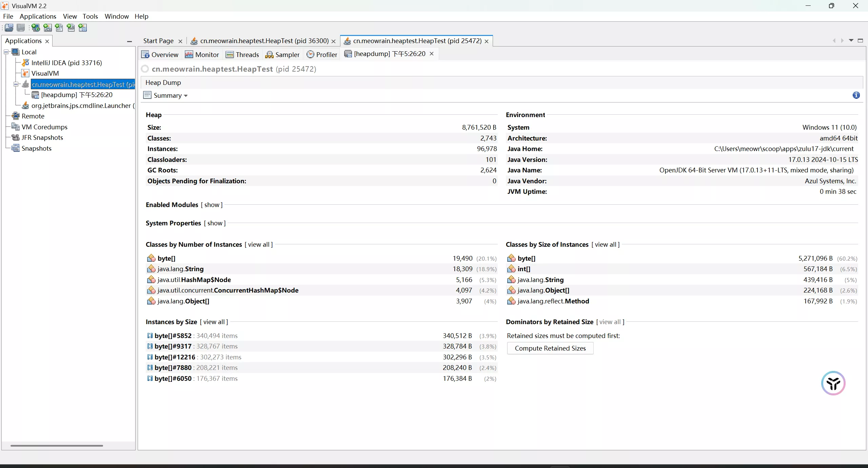Click the Load Snapshot toolbar icon
The height and width of the screenshot is (468, 868).
(9, 28)
